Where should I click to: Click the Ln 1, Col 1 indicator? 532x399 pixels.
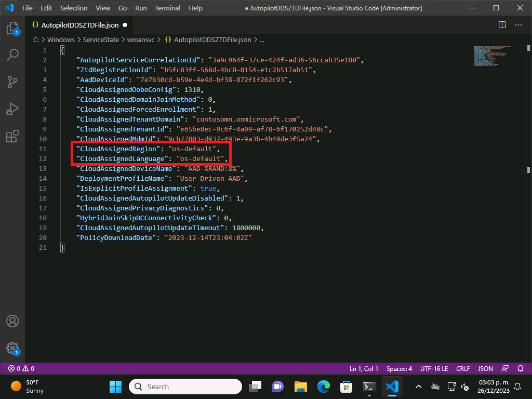point(364,368)
